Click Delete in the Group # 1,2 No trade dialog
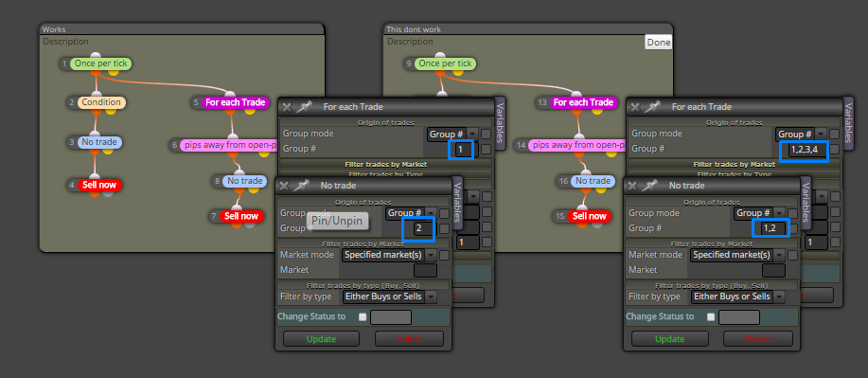Screen dimensions: 868x378 (758, 338)
